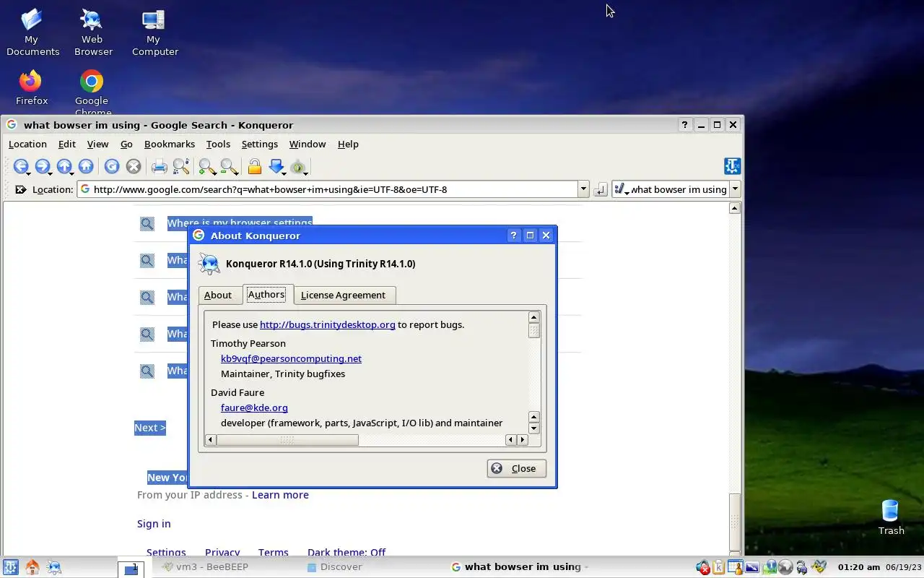The height and width of the screenshot is (578, 924).
Task: Switch to the About tab
Action: pyautogui.click(x=217, y=295)
